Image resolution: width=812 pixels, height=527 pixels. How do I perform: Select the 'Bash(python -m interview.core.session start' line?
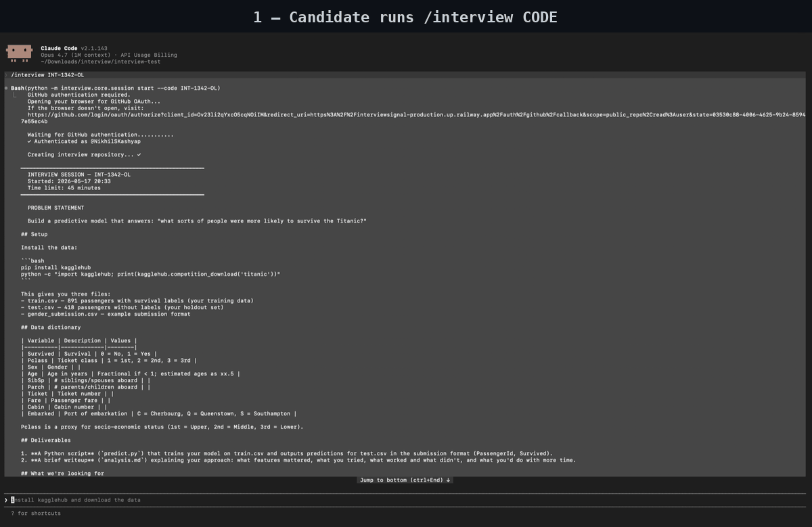115,88
